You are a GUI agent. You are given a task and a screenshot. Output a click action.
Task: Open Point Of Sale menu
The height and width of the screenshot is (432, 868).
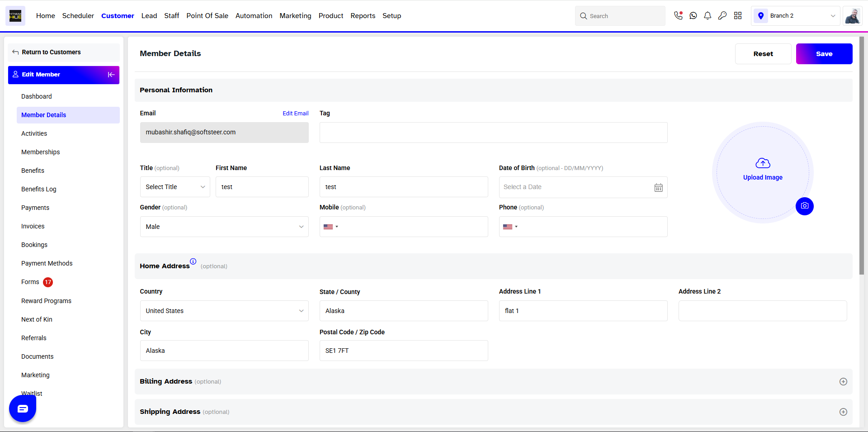pos(208,16)
